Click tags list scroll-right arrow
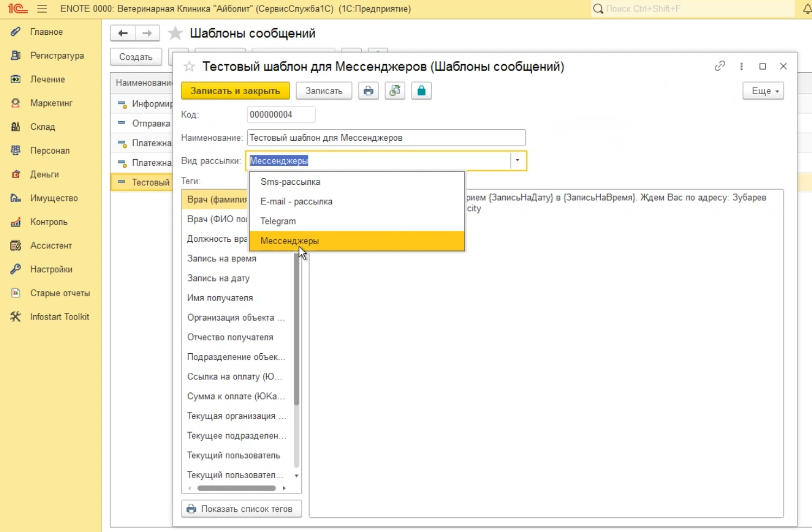The width and height of the screenshot is (812, 532). (284, 488)
